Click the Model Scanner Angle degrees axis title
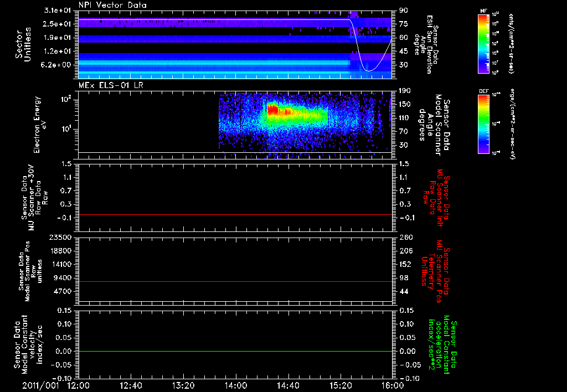 pos(434,125)
